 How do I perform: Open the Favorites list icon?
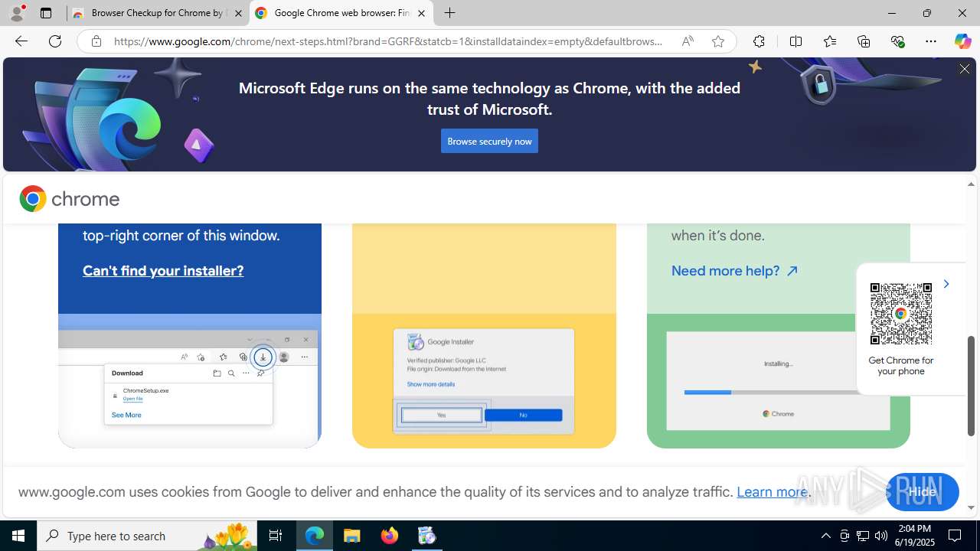(x=830, y=41)
